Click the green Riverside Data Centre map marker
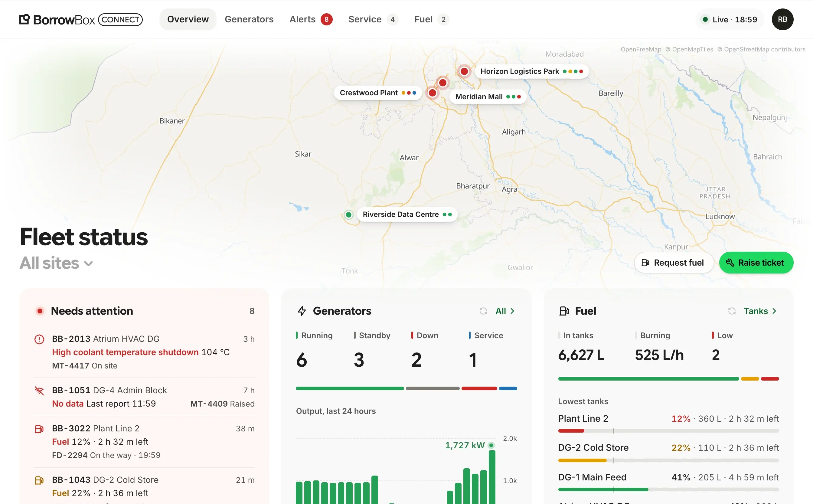This screenshot has height=504, width=813. pyautogui.click(x=348, y=215)
